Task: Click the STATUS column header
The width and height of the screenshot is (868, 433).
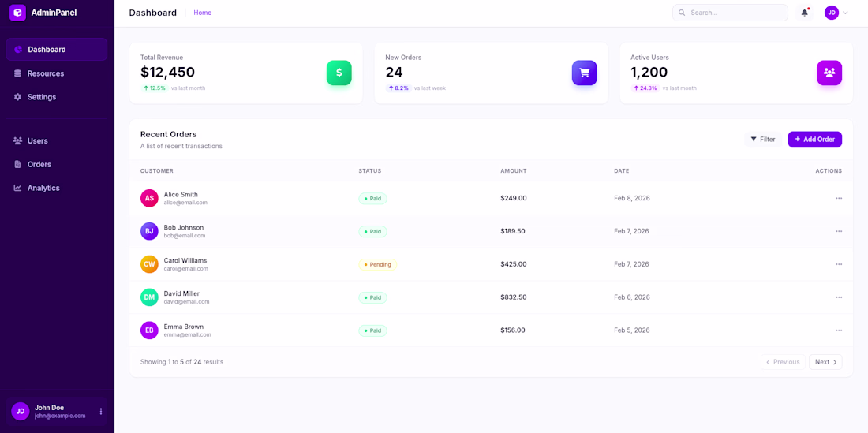Action: tap(370, 171)
